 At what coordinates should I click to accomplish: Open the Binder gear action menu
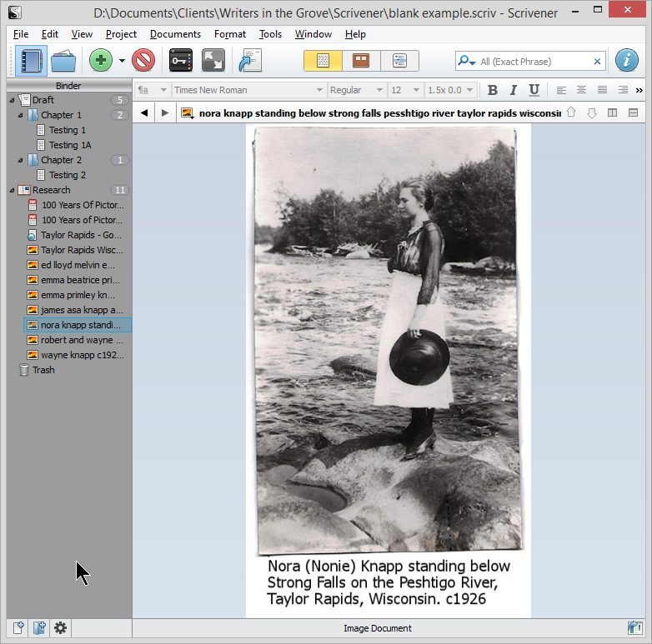pyautogui.click(x=60, y=627)
